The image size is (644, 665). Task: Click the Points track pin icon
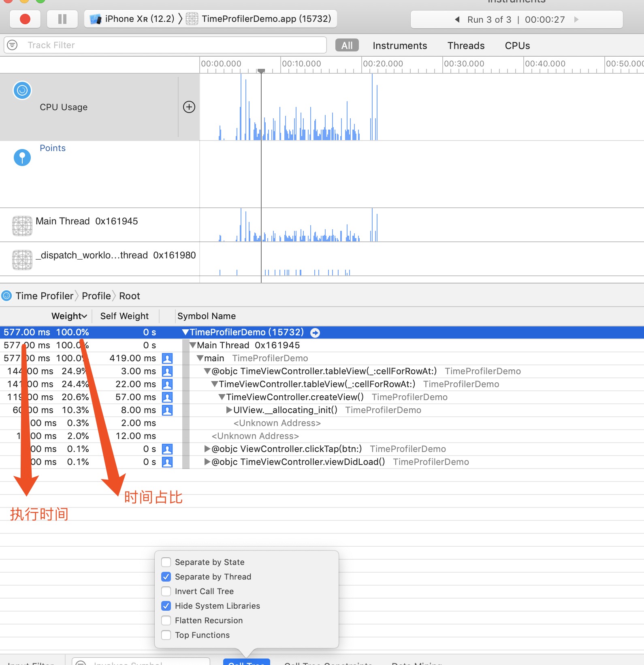(x=22, y=158)
